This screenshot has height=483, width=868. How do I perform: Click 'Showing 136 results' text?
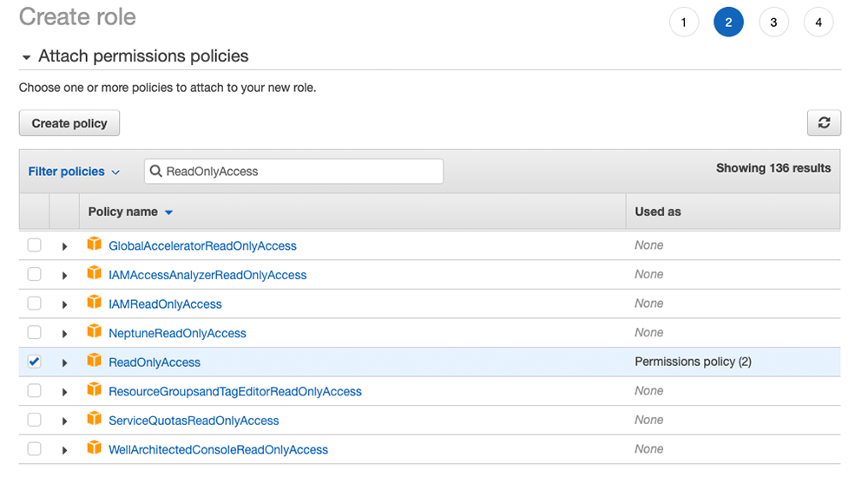[773, 168]
